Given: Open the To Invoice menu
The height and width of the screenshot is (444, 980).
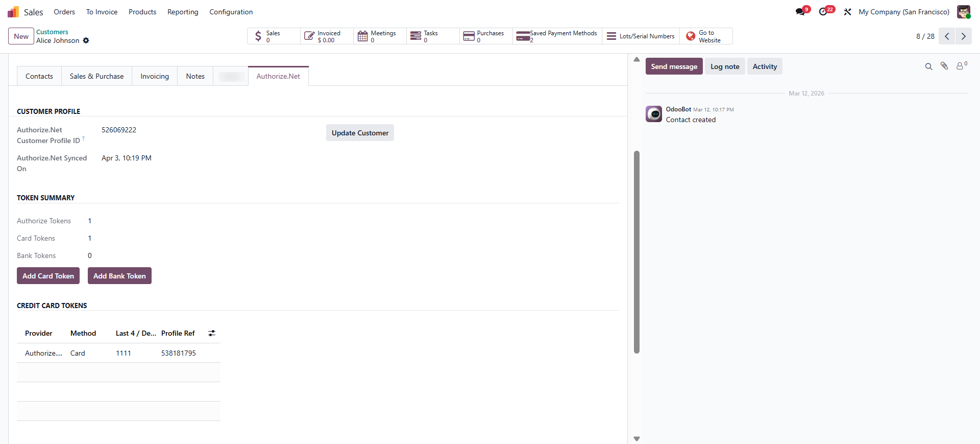Looking at the screenshot, I should [x=102, y=12].
